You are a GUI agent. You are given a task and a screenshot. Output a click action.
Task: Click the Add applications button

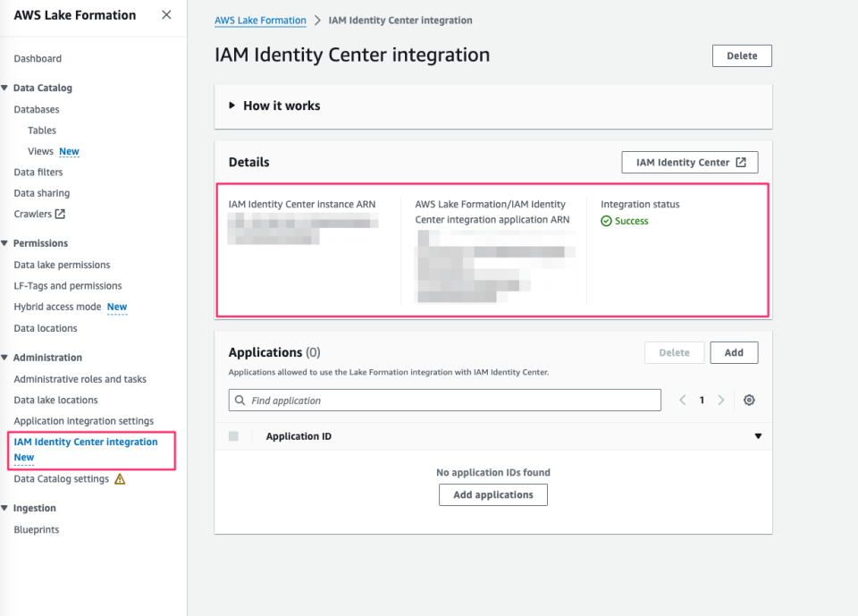pos(492,494)
